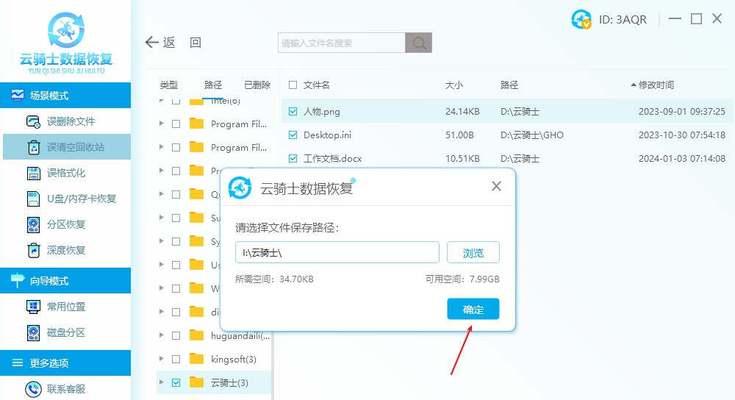The height and width of the screenshot is (400, 735).
Task: Click the 返回 back button text
Action: [182, 43]
